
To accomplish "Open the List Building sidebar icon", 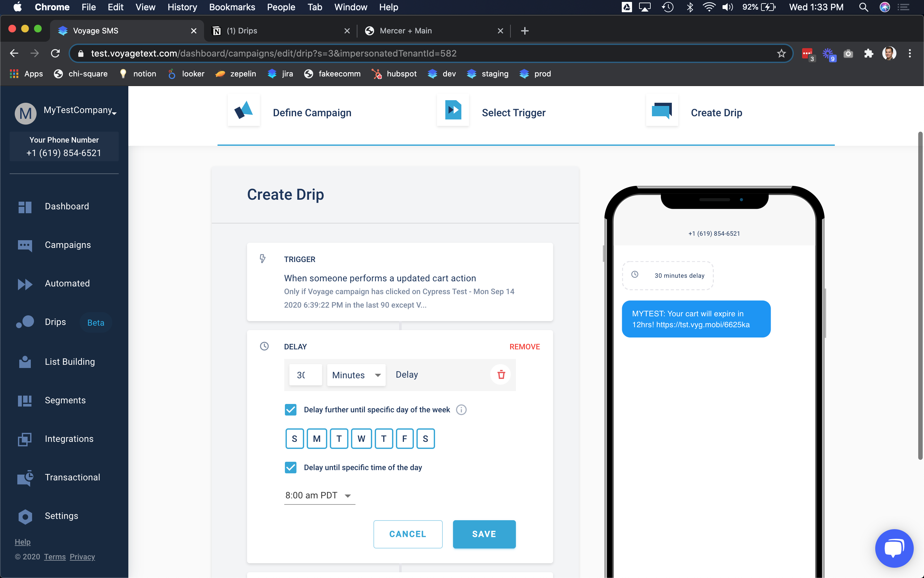I will [x=25, y=362].
